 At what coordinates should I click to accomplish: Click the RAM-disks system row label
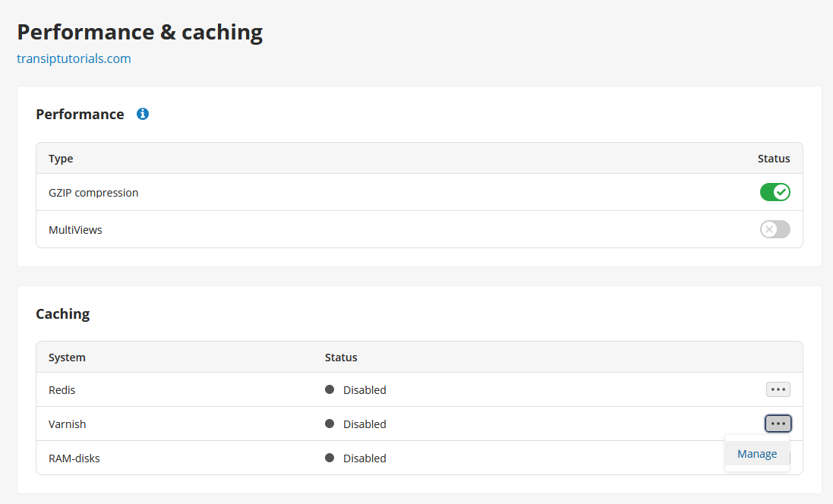click(x=74, y=458)
